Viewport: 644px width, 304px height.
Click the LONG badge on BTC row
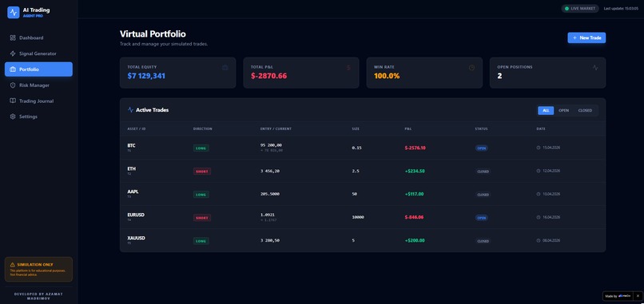[201, 148]
